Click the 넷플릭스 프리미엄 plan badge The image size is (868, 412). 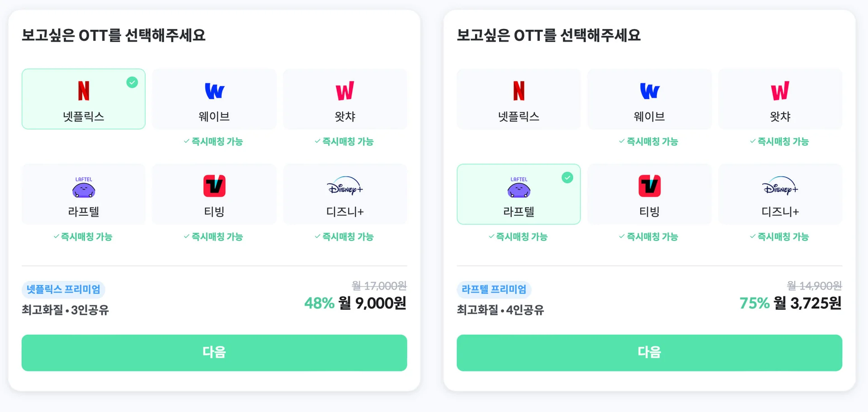coord(63,289)
